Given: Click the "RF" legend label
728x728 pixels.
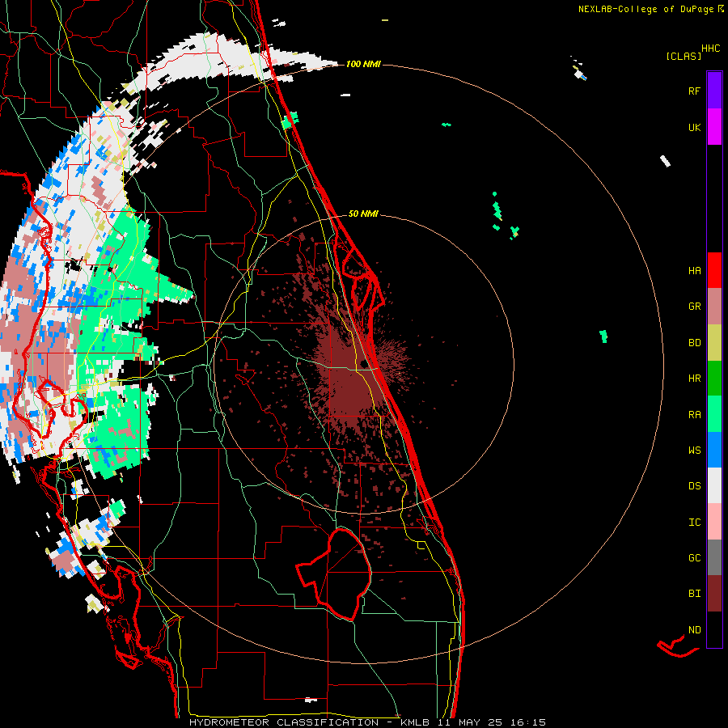Looking at the screenshot, I should point(694,91).
